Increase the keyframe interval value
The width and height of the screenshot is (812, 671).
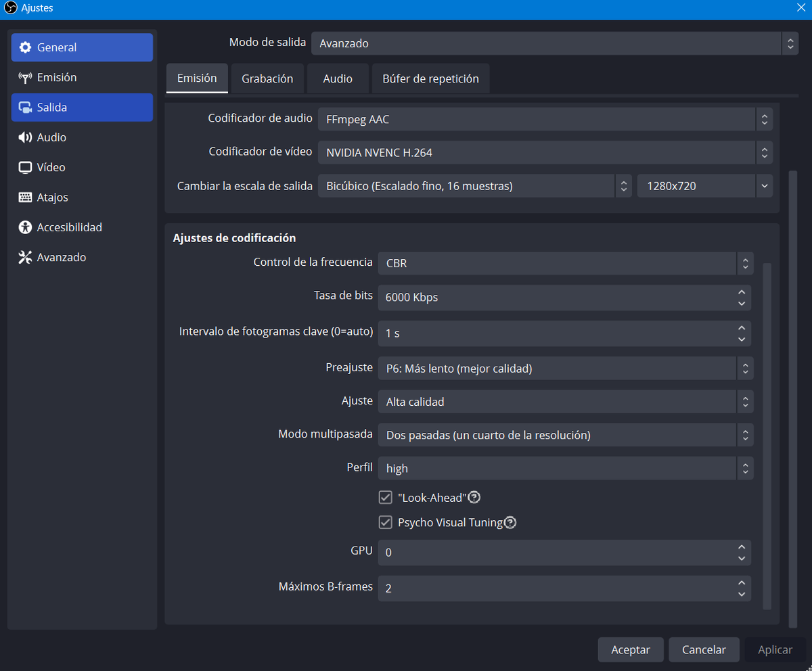coord(742,327)
